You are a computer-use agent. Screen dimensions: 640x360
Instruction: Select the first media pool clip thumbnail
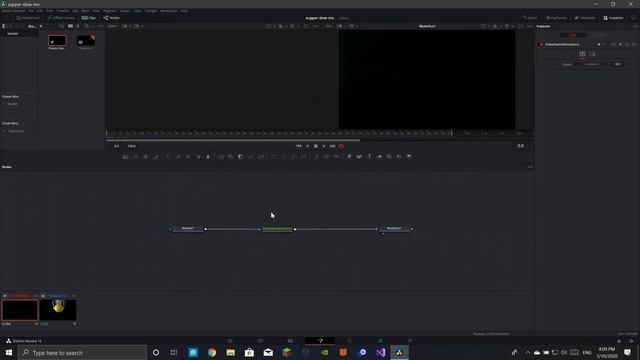[57, 40]
